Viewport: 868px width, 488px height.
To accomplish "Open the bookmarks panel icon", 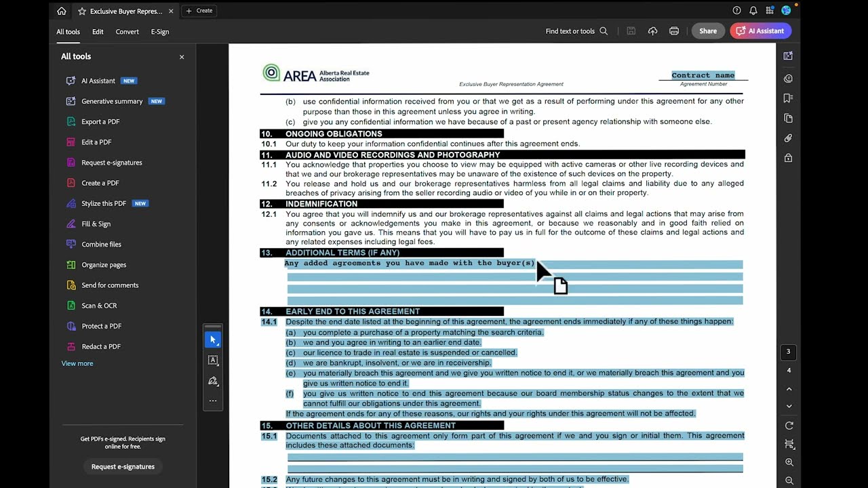I will 788,98.
